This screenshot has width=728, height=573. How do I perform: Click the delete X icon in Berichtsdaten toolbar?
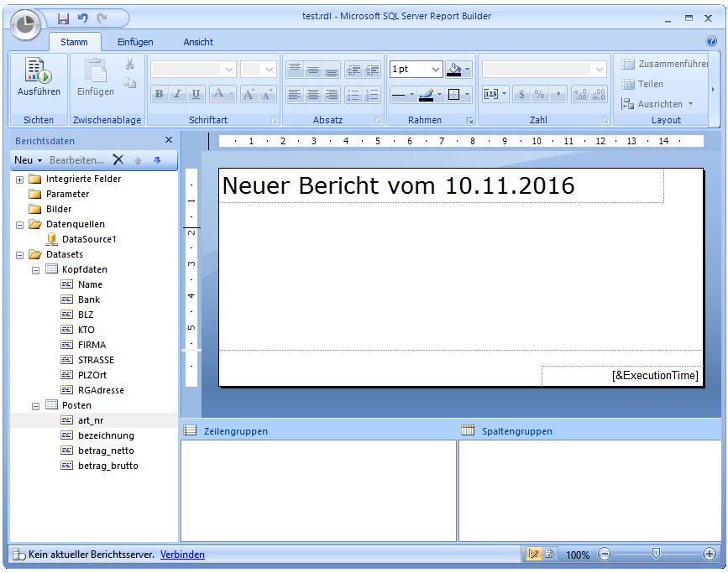(118, 159)
